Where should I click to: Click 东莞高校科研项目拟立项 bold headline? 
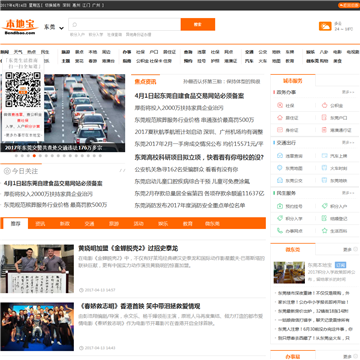click(x=199, y=157)
